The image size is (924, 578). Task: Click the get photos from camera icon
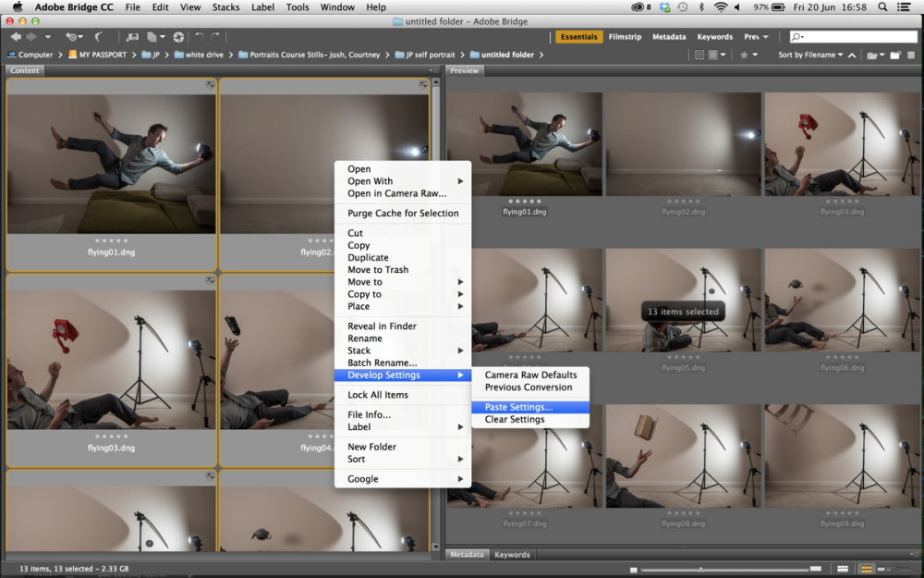(132, 37)
